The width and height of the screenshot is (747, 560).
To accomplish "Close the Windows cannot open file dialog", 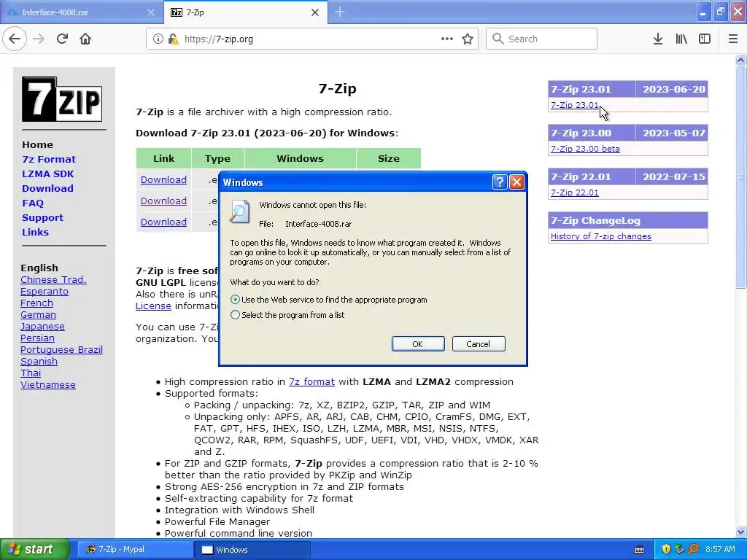I will 517,182.
